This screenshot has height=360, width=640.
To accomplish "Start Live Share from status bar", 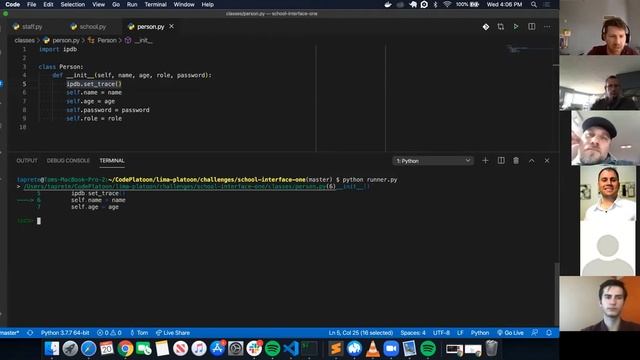I will pyautogui.click(x=173, y=333).
